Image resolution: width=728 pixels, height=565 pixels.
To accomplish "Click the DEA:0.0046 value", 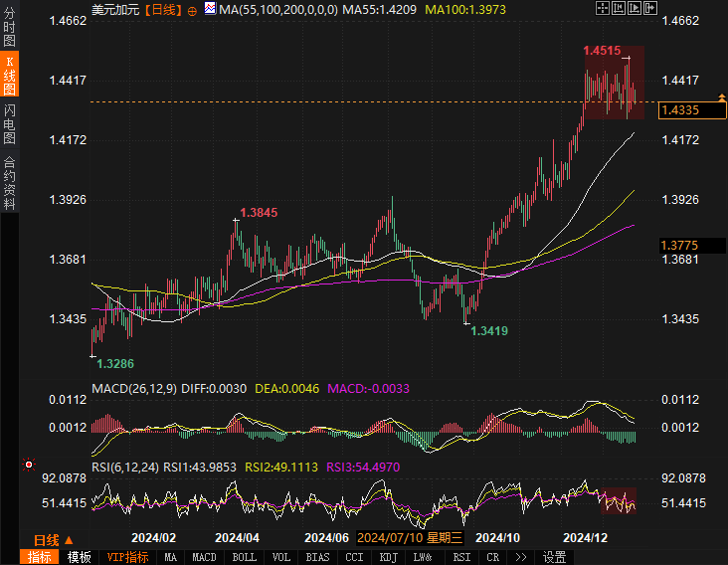I will tap(287, 389).
